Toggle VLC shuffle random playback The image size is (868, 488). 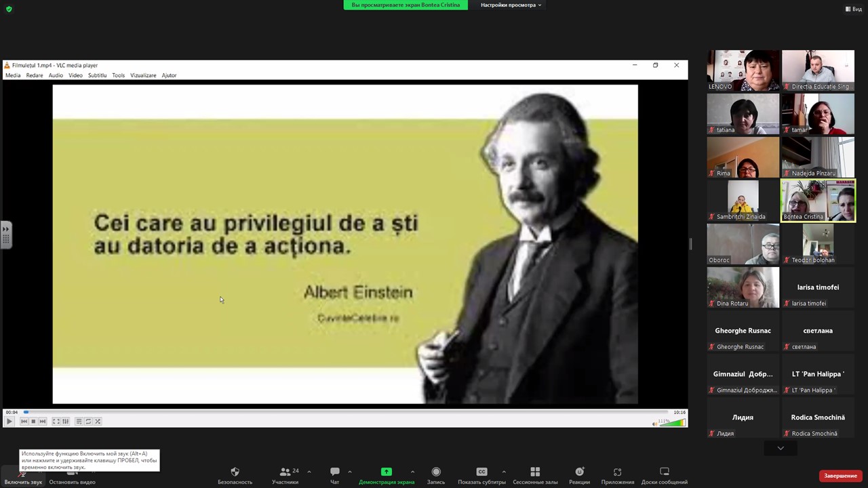pos(98,422)
